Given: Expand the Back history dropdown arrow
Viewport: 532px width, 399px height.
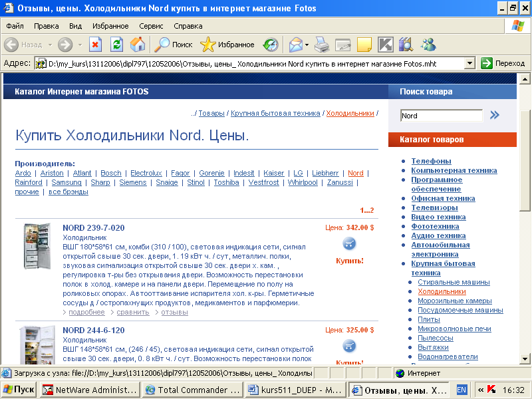Looking at the screenshot, I should pyautogui.click(x=50, y=45).
